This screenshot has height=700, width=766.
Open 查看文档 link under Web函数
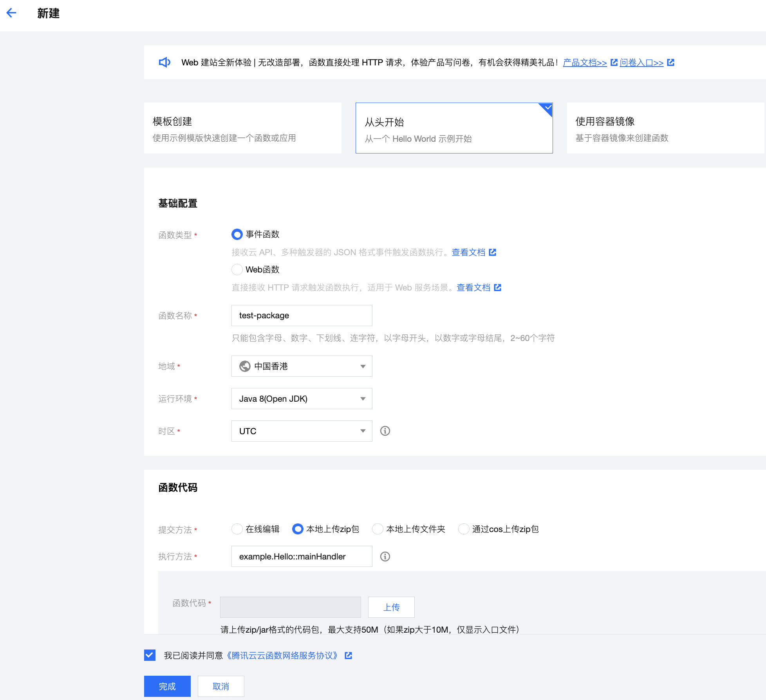473,288
